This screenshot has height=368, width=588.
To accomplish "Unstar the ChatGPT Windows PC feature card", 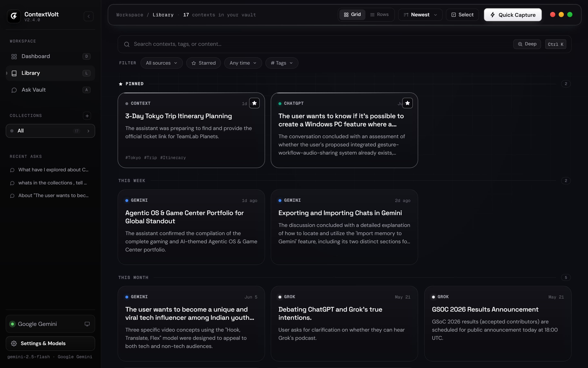I will click(408, 103).
